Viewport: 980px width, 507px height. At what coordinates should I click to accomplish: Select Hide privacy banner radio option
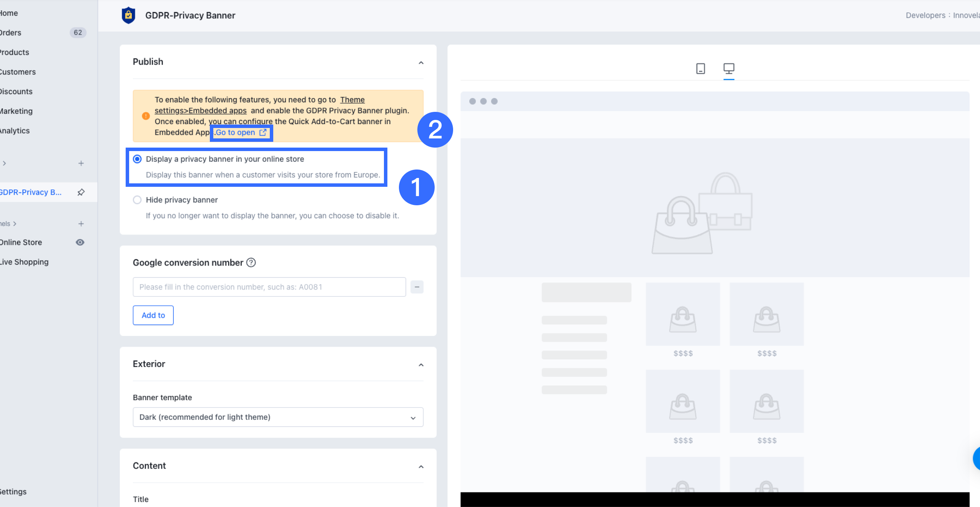tap(137, 200)
